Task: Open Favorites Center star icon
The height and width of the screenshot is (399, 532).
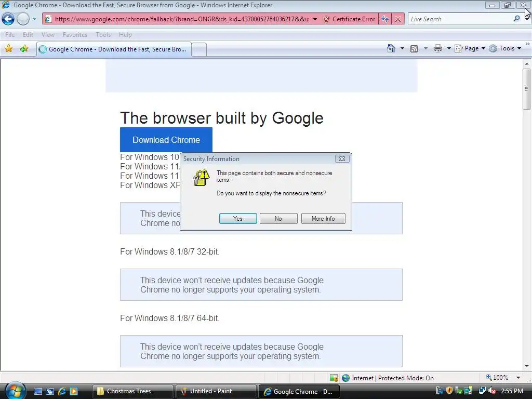Action: click(8, 49)
